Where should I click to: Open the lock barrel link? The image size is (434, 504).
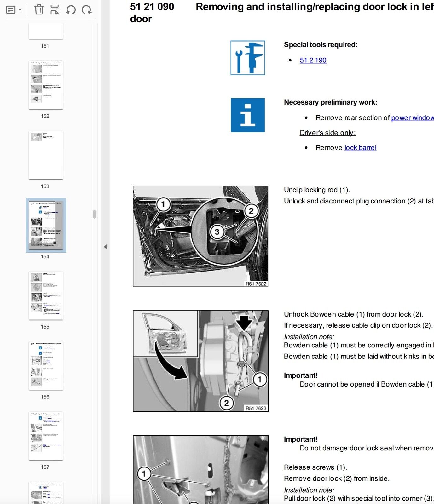click(360, 148)
